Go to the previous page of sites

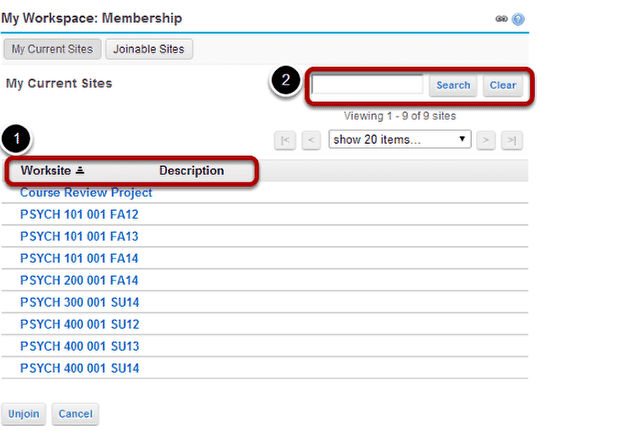click(311, 140)
